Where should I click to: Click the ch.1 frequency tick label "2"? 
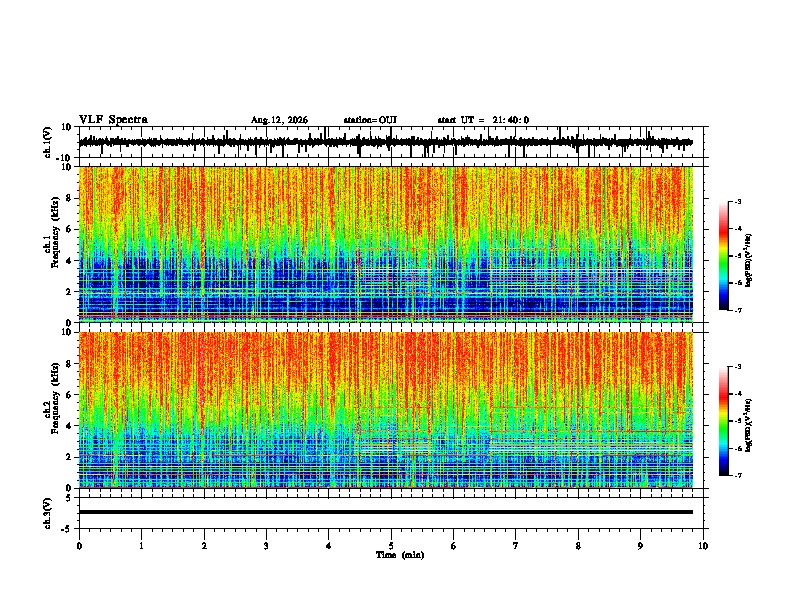[x=69, y=291]
